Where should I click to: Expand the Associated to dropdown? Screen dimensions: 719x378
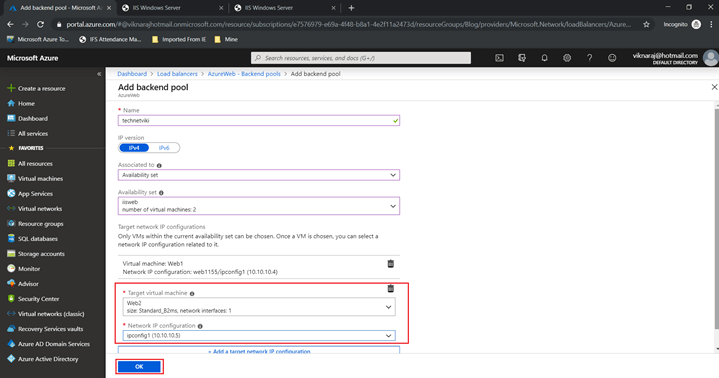(x=259, y=175)
